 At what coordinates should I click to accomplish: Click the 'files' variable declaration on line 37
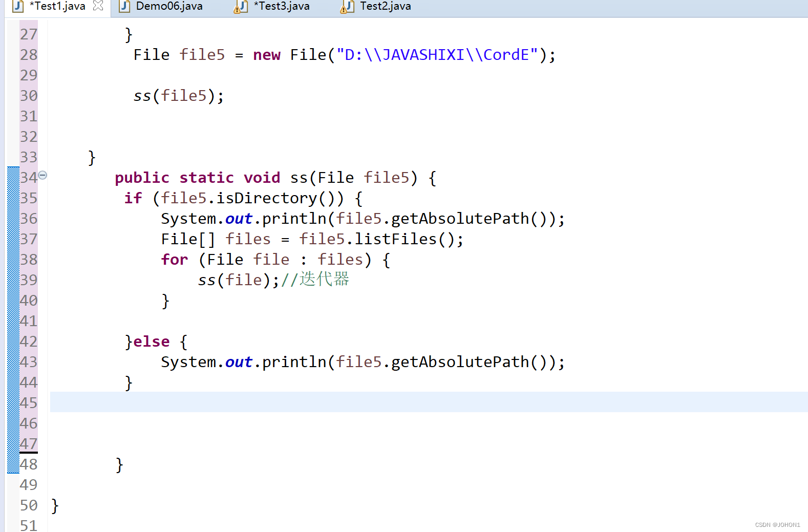248,239
